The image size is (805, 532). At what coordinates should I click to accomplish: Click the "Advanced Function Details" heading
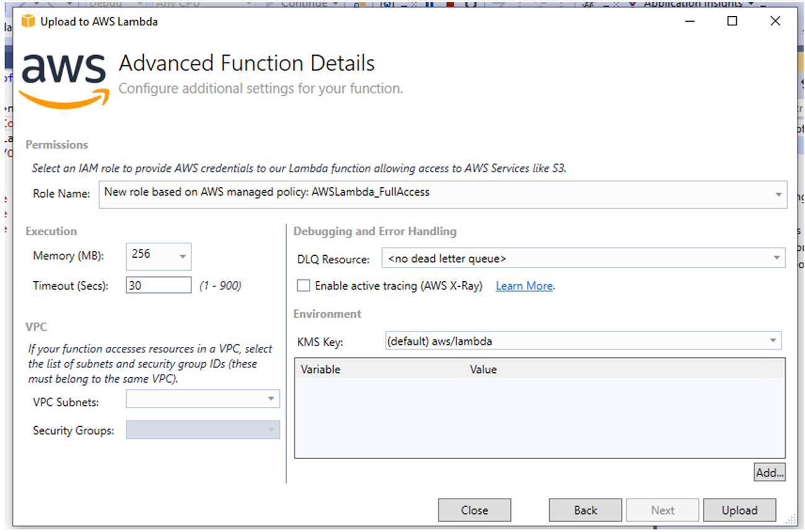tap(246, 63)
